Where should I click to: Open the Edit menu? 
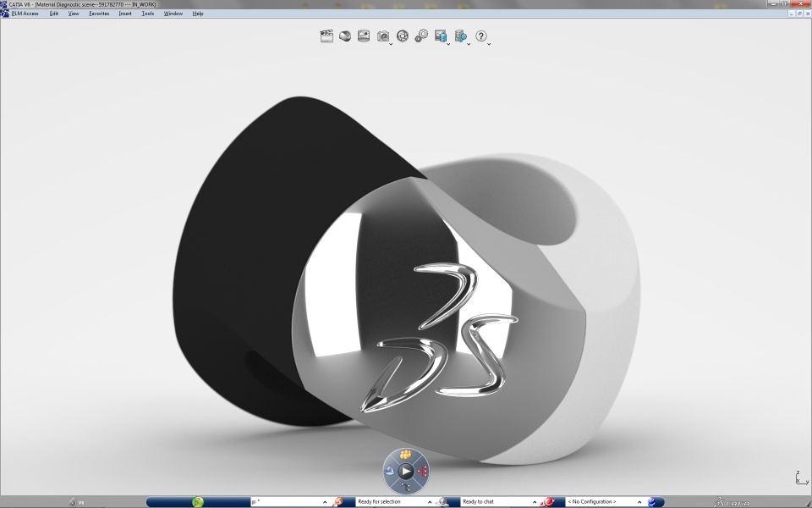point(54,14)
